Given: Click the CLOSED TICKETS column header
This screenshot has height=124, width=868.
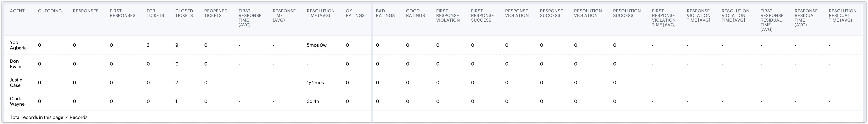Looking at the screenshot, I should coord(184,13).
